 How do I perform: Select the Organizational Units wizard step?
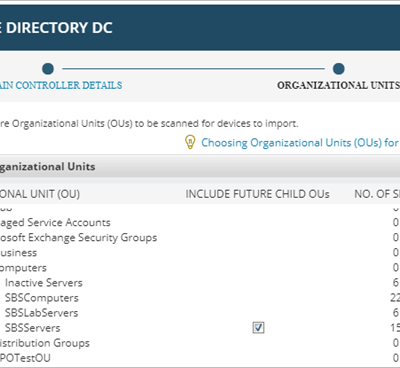(338, 85)
